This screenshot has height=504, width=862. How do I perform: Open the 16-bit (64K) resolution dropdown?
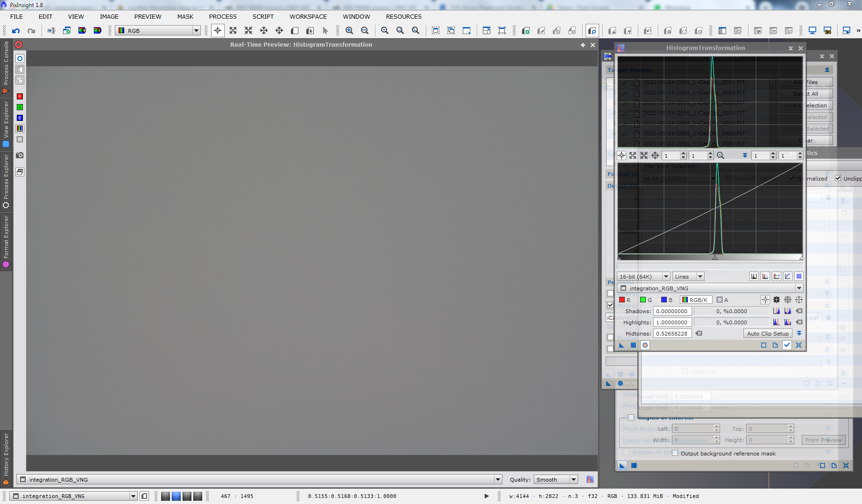(643, 276)
